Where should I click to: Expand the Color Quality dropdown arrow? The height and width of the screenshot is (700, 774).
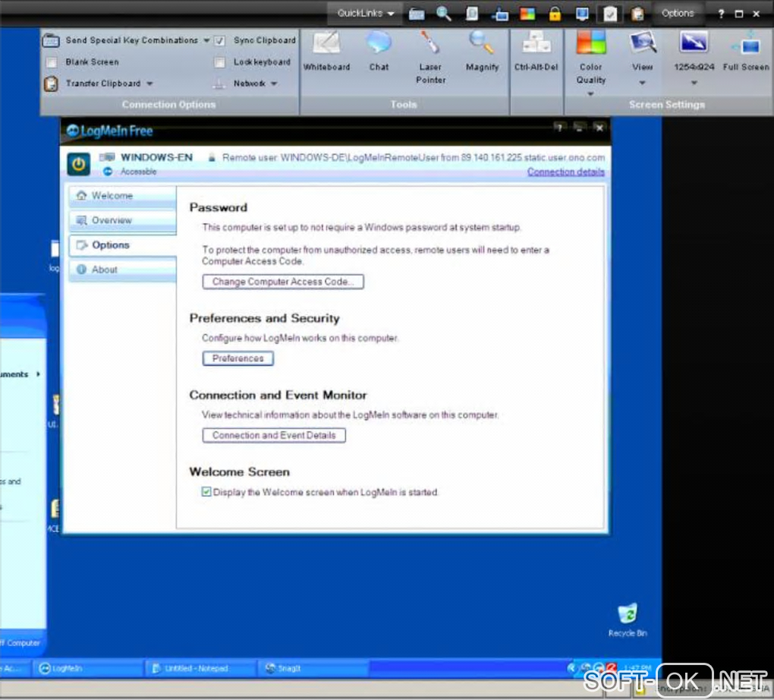coord(590,94)
